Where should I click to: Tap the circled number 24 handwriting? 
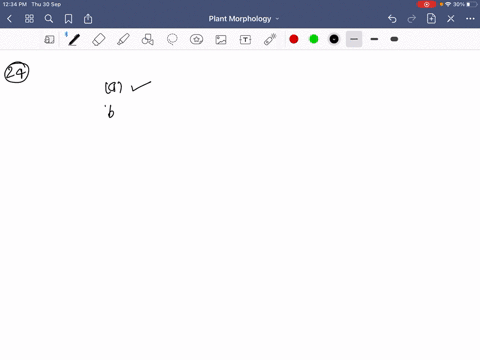16,72
